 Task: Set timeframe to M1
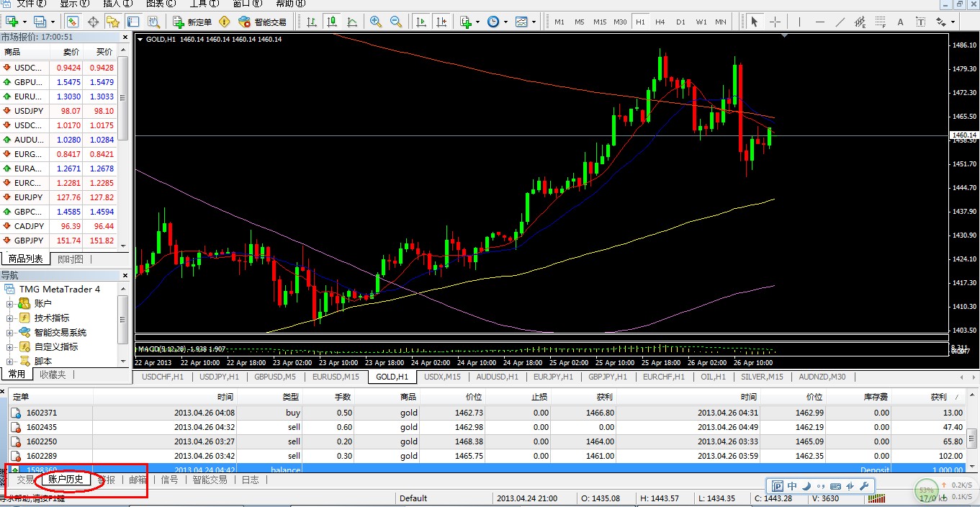(x=559, y=22)
